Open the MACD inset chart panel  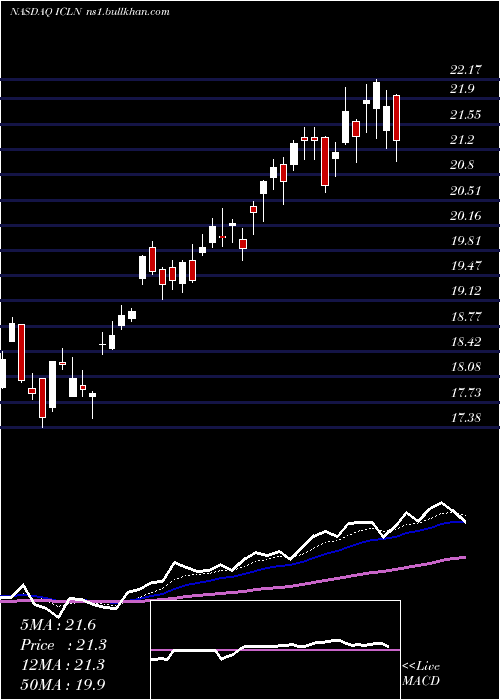(275, 650)
